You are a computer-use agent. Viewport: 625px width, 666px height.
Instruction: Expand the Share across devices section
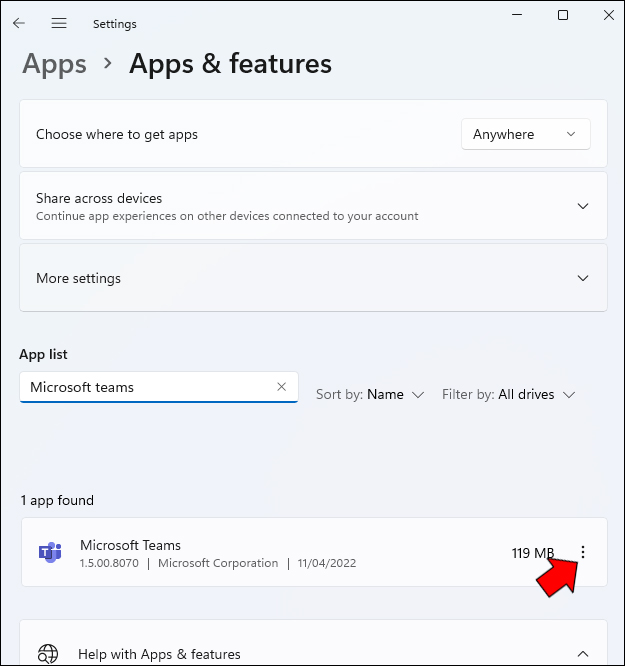583,206
